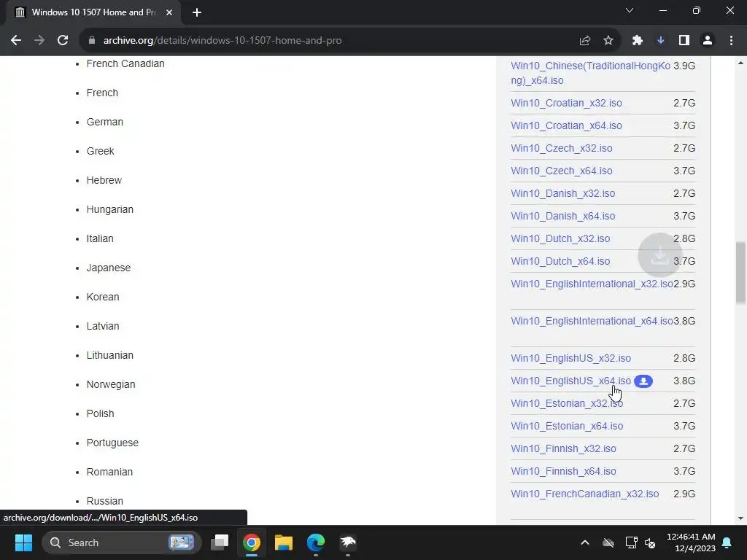Viewport: 747px width, 560px height.
Task: Download Win10_Danish_x32.iso
Action: click(x=563, y=193)
